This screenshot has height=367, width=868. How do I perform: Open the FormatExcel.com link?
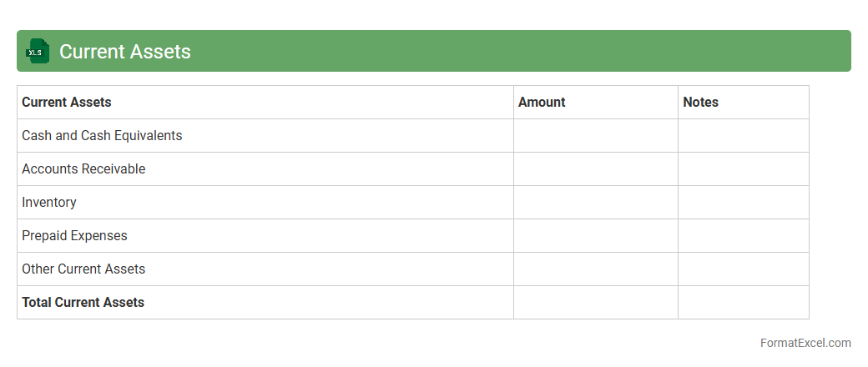(805, 343)
